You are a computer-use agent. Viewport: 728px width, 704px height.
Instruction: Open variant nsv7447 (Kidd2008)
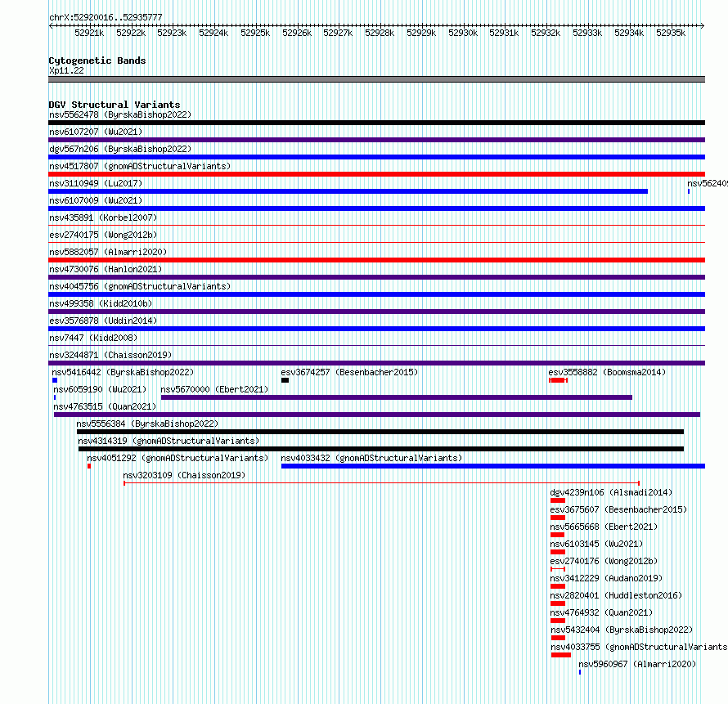pyautogui.click(x=93, y=338)
